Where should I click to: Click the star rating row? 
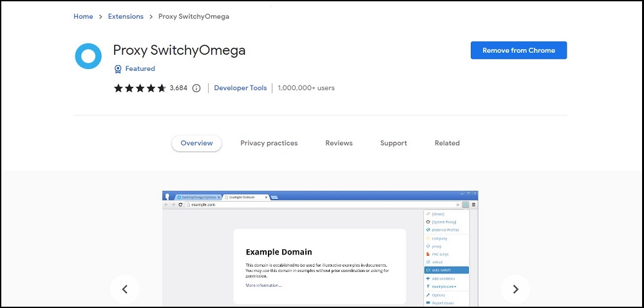click(x=140, y=88)
